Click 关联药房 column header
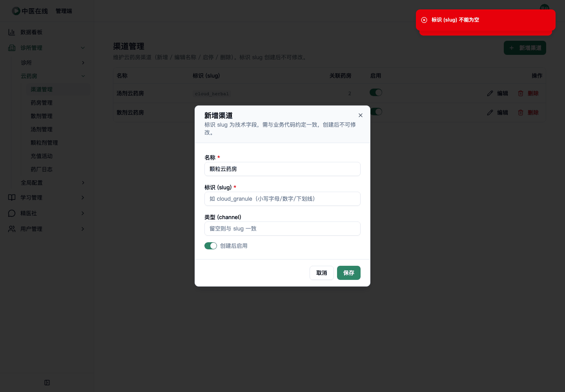The image size is (565, 392). point(341,76)
